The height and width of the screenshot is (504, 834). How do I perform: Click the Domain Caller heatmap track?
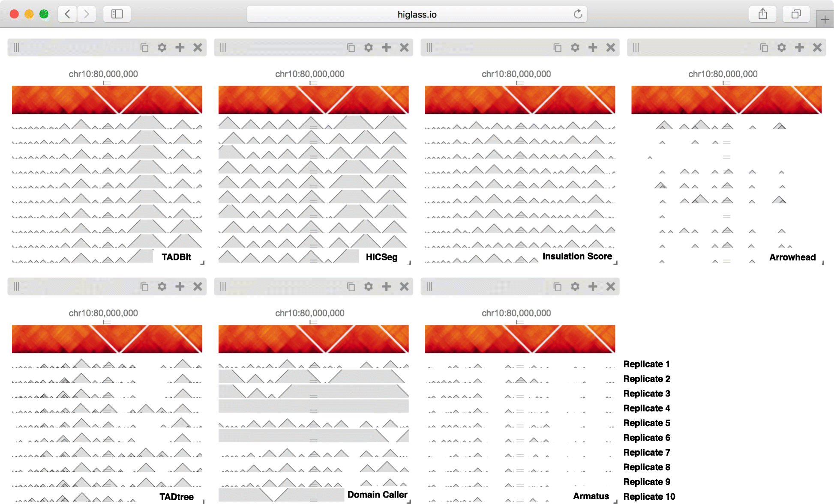pyautogui.click(x=314, y=339)
